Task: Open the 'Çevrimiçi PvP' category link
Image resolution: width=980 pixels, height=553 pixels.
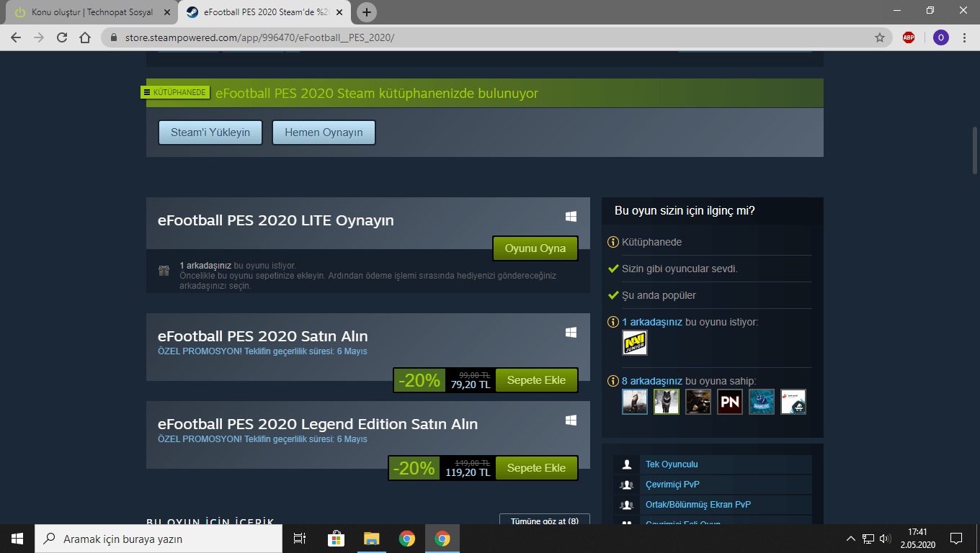Action: point(672,485)
